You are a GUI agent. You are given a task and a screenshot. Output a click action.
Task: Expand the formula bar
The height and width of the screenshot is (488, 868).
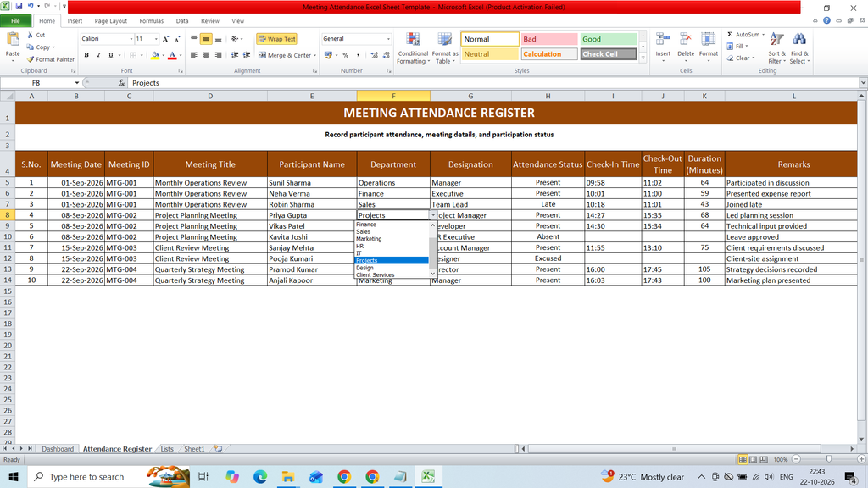pyautogui.click(x=862, y=83)
